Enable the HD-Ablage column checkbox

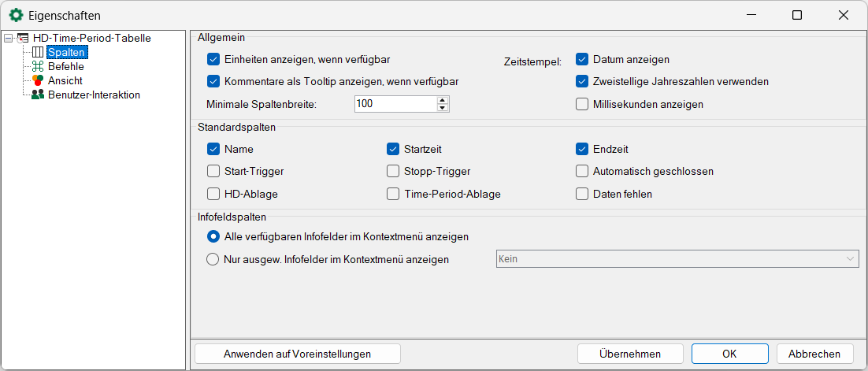coord(213,194)
